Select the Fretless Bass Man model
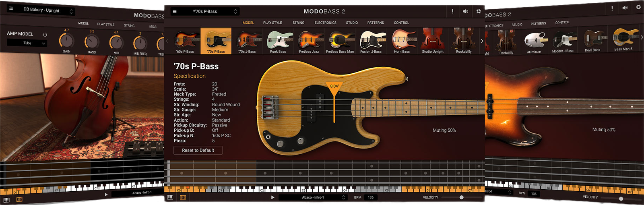 pyautogui.click(x=340, y=41)
